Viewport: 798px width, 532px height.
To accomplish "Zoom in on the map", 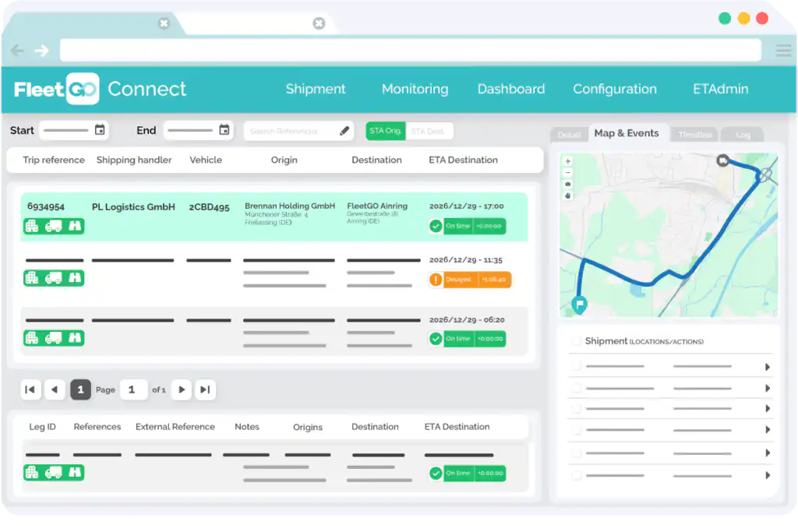I will coord(568,160).
